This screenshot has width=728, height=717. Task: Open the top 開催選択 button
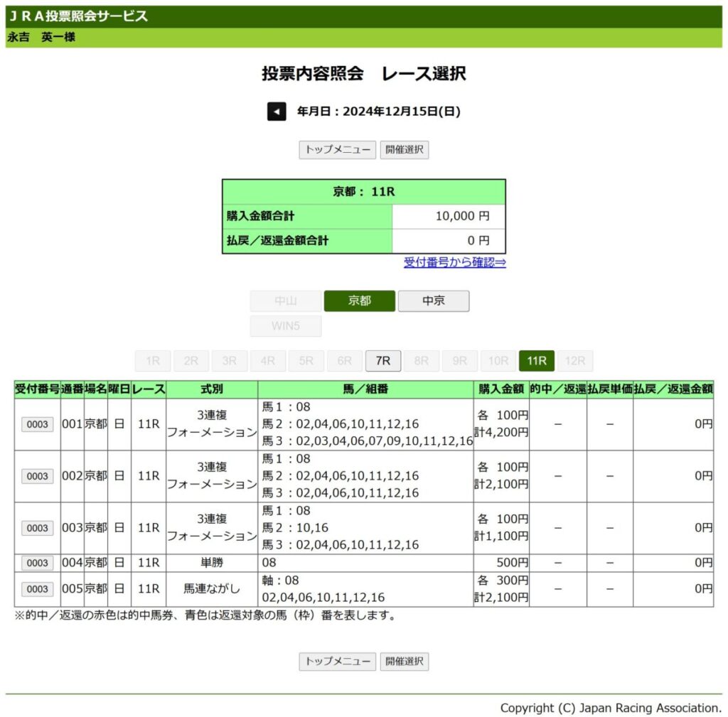404,150
